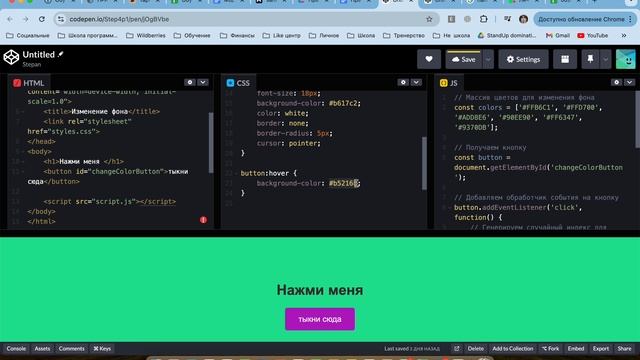This screenshot has height=360, width=640.
Task: Click the #b5216 hover color value
Action: tap(344, 183)
